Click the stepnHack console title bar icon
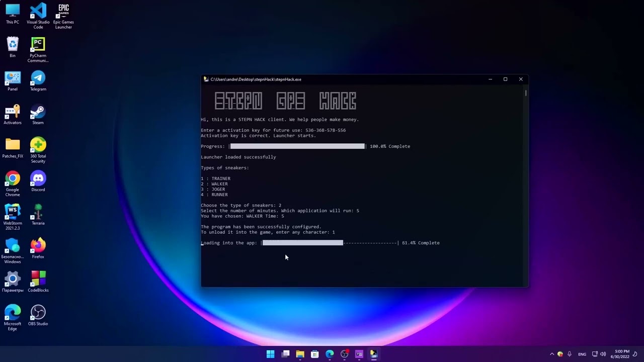The width and height of the screenshot is (644, 362). pos(206,79)
